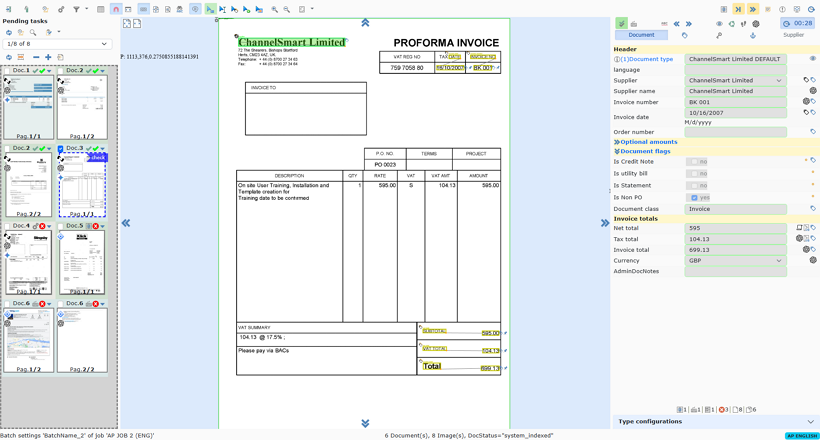Click the green validate checkmarks icon
The height and width of the screenshot is (440, 820).
(621, 24)
